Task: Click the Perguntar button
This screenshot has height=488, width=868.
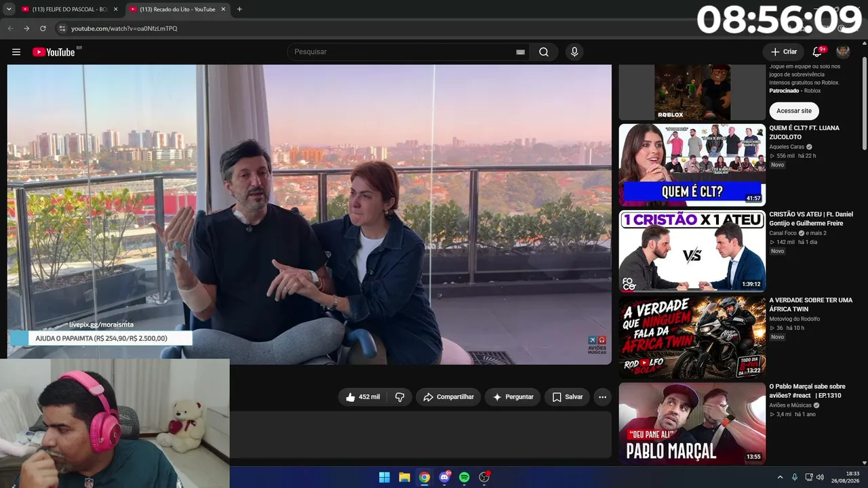Action: (x=513, y=397)
